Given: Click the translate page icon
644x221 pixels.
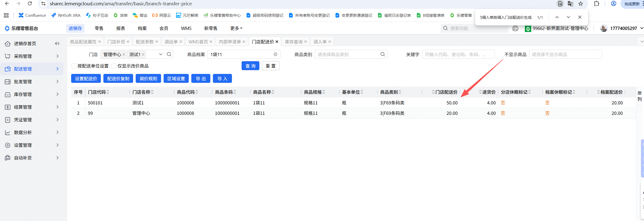Looking at the screenshot, I should [570, 4].
